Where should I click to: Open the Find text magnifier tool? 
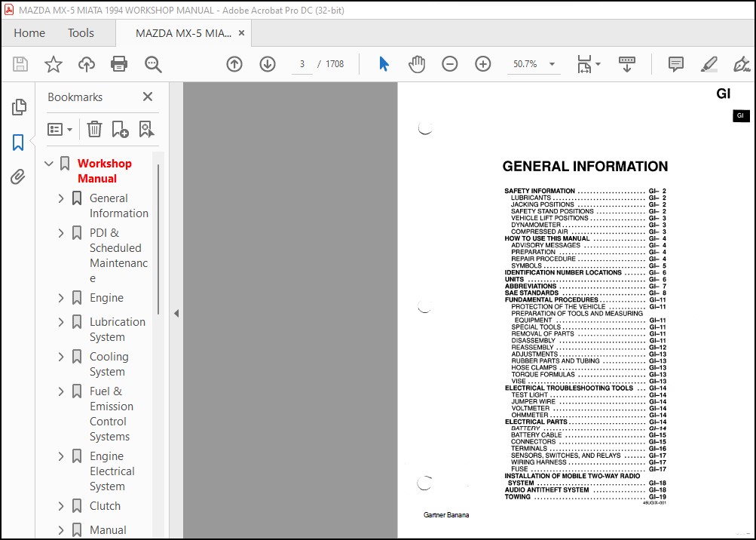153,64
